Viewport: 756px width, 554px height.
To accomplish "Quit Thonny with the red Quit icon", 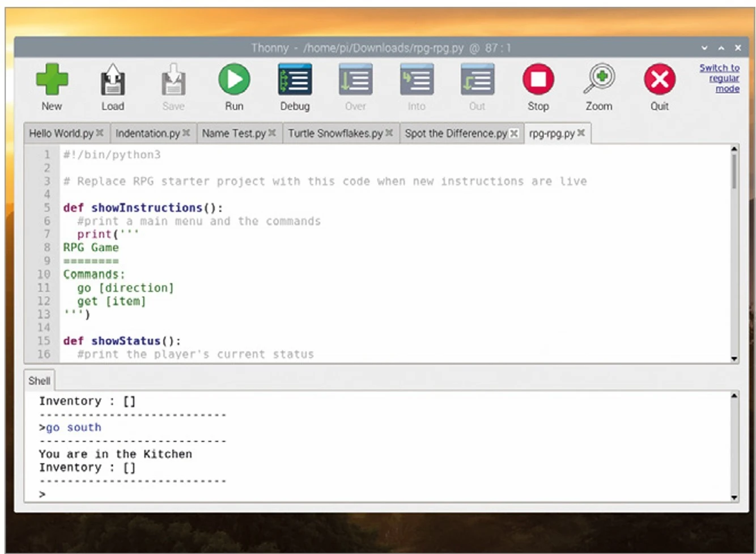I will click(660, 79).
